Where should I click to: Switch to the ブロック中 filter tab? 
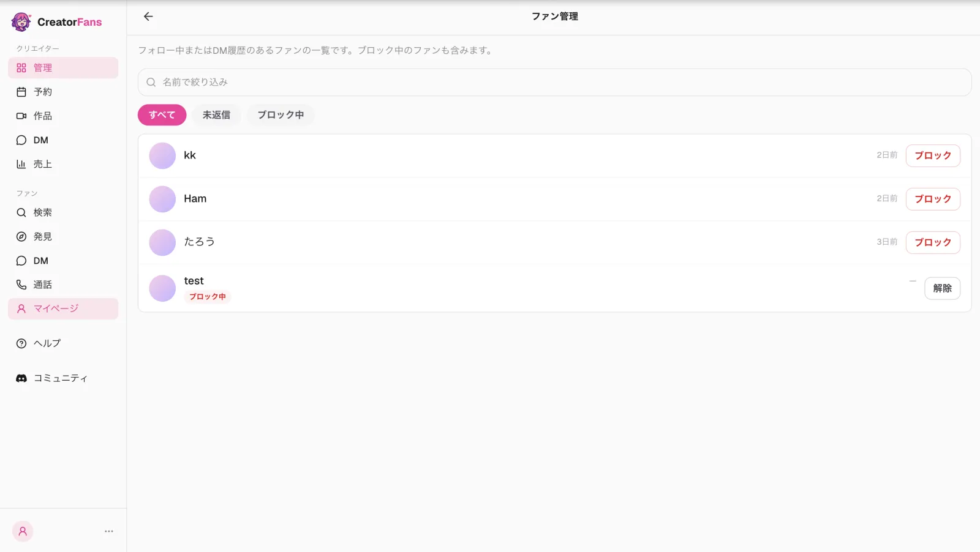point(281,115)
